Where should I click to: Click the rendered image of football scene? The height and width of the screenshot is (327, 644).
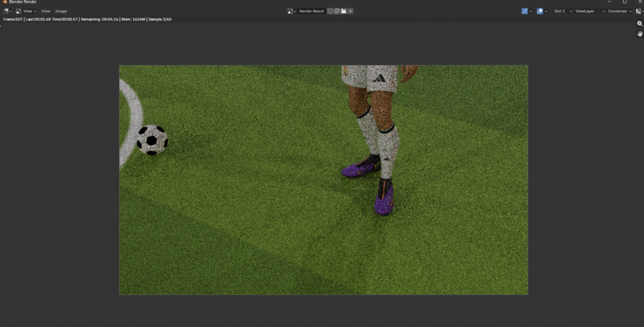(x=324, y=180)
